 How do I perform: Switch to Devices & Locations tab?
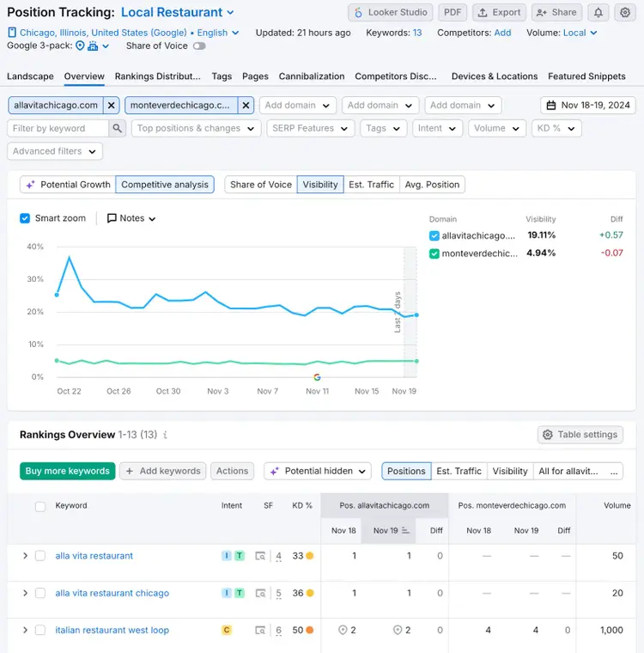point(495,76)
